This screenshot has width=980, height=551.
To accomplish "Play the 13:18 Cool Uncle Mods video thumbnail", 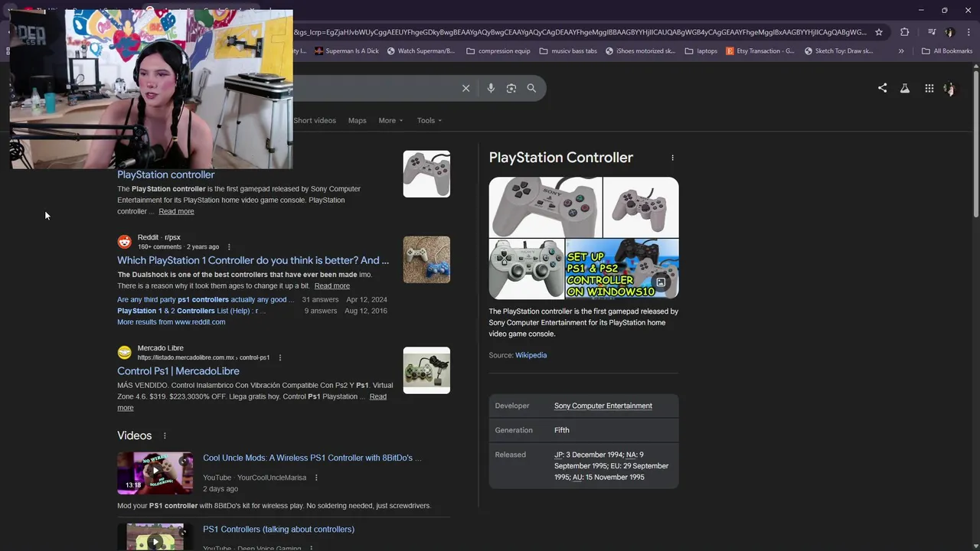I will click(155, 473).
